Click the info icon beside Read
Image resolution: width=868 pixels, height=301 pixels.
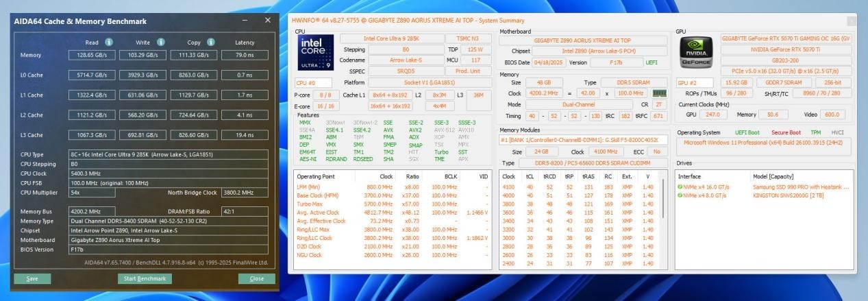coord(110,42)
